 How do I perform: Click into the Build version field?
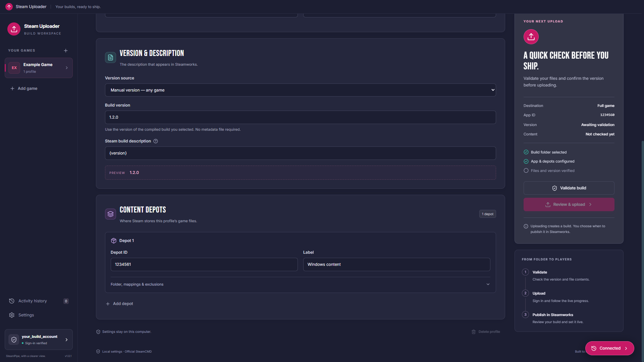point(300,117)
